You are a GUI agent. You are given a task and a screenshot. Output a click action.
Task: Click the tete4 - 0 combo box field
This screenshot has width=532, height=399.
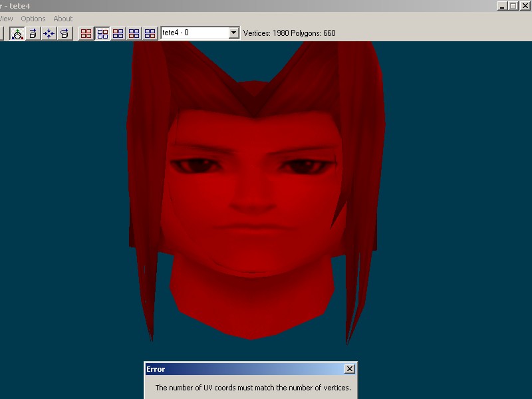[x=194, y=33]
